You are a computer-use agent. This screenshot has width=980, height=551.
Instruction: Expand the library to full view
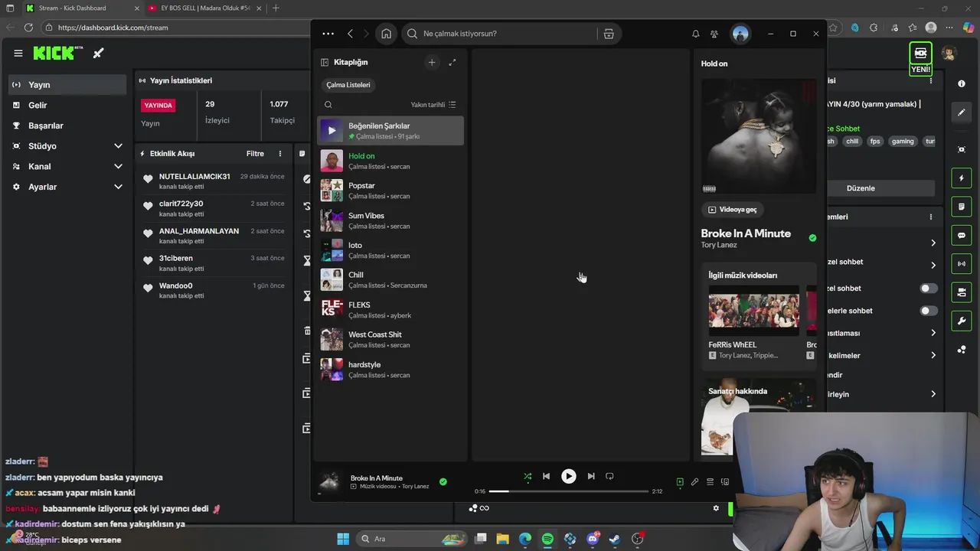click(x=452, y=62)
